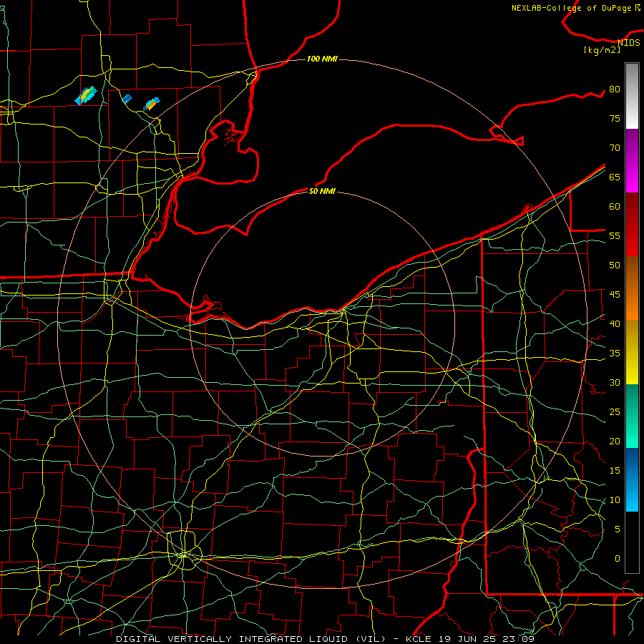Click the NIDS label near the color scale

click(629, 42)
